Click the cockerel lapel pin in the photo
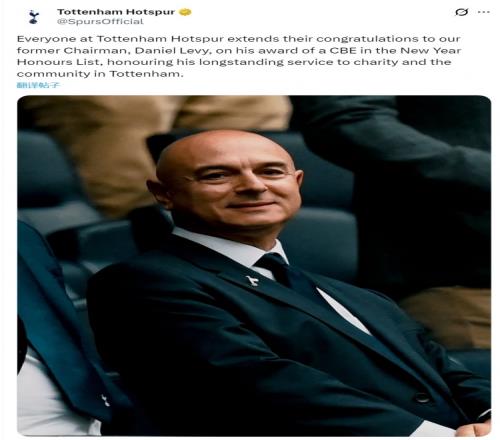 pyautogui.click(x=253, y=281)
